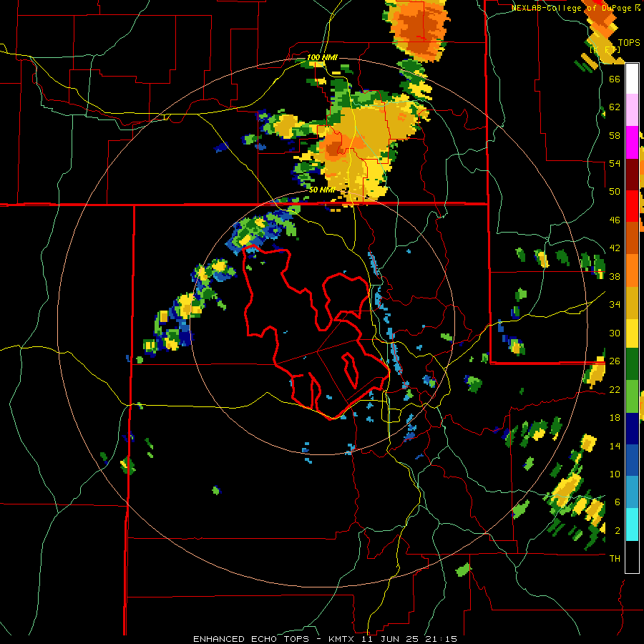Click the "TOPS" legend heading
644x644 pixels.
pyautogui.click(x=629, y=43)
